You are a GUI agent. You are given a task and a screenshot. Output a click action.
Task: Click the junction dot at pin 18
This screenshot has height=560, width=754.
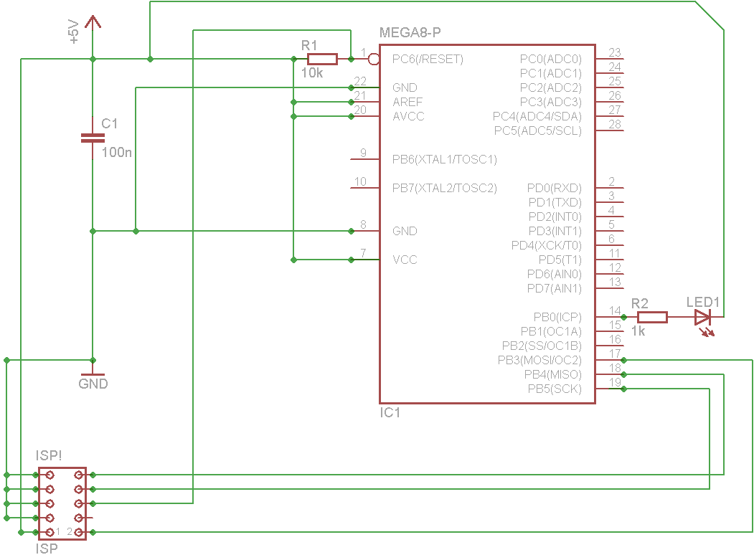click(x=623, y=374)
